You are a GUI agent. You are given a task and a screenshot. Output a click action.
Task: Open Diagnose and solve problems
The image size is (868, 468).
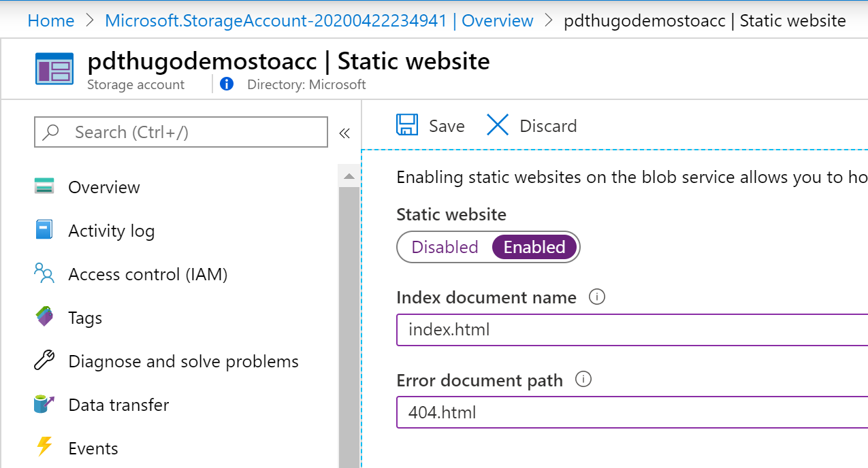pos(183,361)
